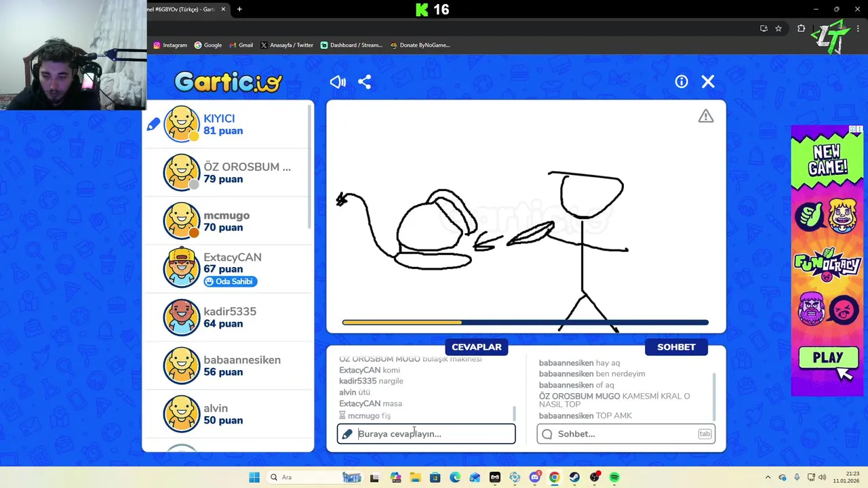Click ExtacyCAN's avatar with cap
868x488 pixels.
(182, 268)
